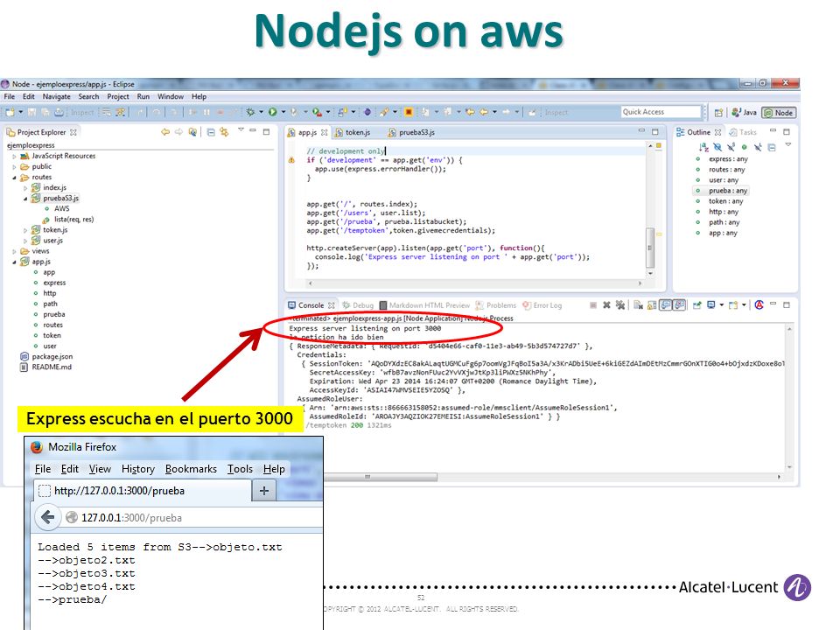
Task: Click the Open Perspective icon
Action: pos(718,113)
